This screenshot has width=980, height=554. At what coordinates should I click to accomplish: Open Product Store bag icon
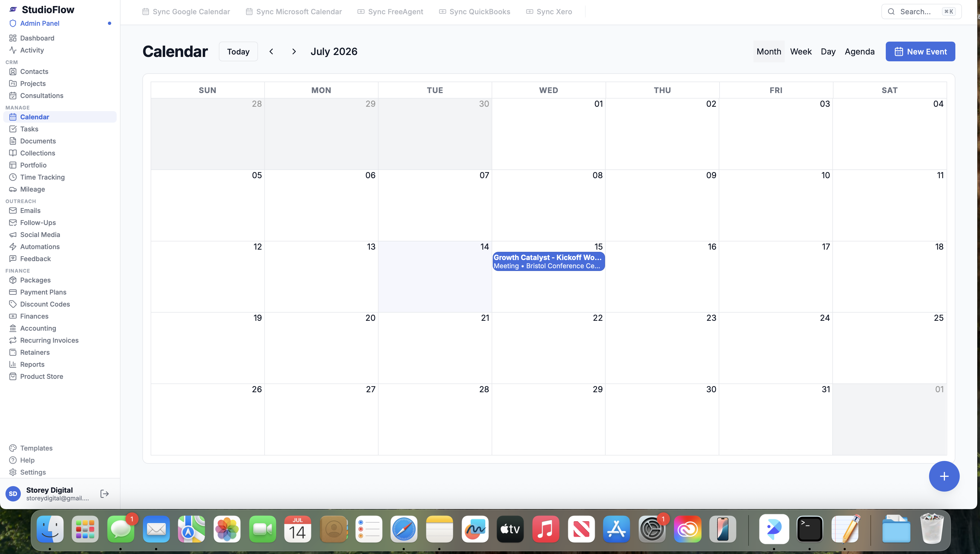[x=13, y=377]
